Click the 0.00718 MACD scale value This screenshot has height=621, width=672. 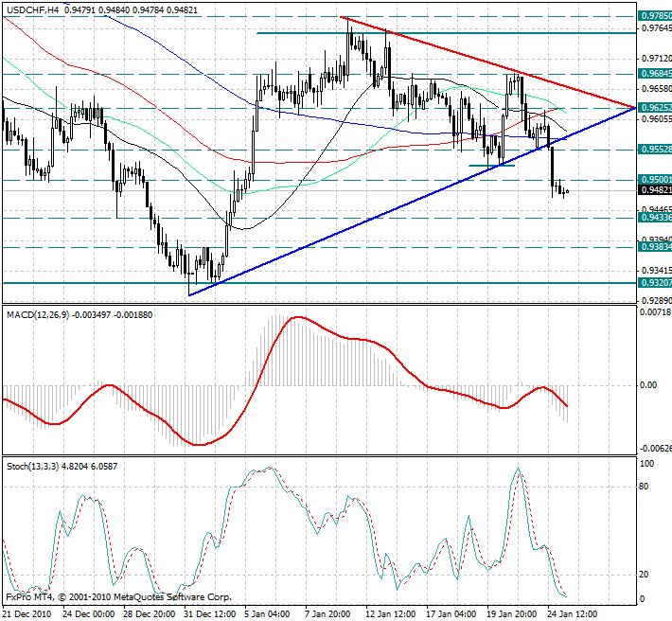coord(656,312)
